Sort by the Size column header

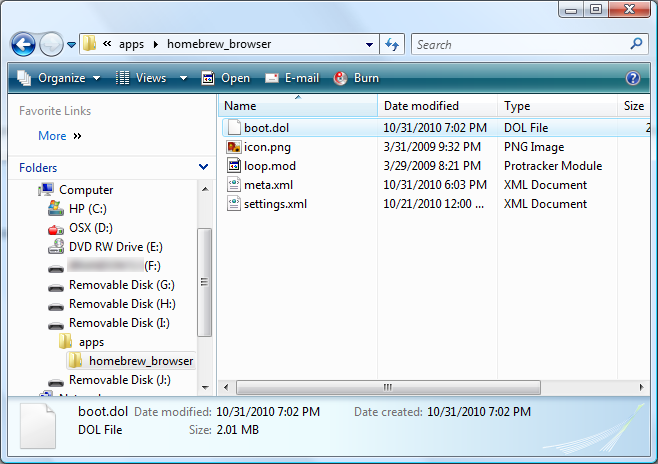click(634, 106)
